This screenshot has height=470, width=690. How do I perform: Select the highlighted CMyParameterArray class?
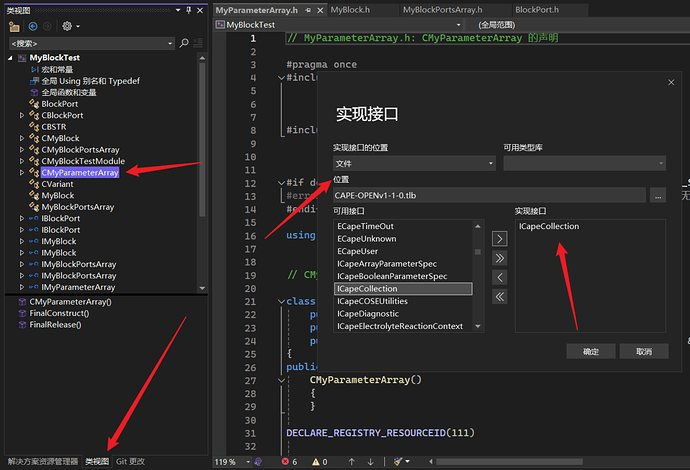80,173
